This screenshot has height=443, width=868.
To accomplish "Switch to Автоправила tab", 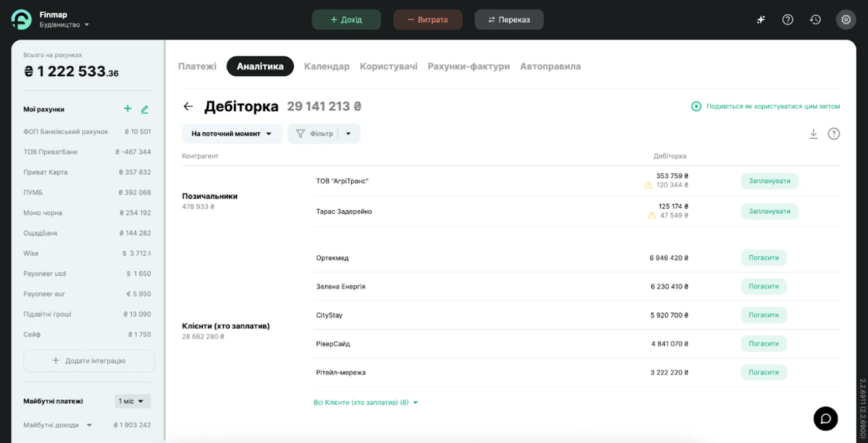I will (x=550, y=66).
